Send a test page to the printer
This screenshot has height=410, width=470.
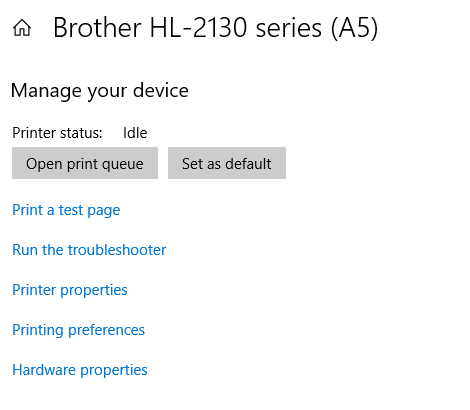point(66,210)
